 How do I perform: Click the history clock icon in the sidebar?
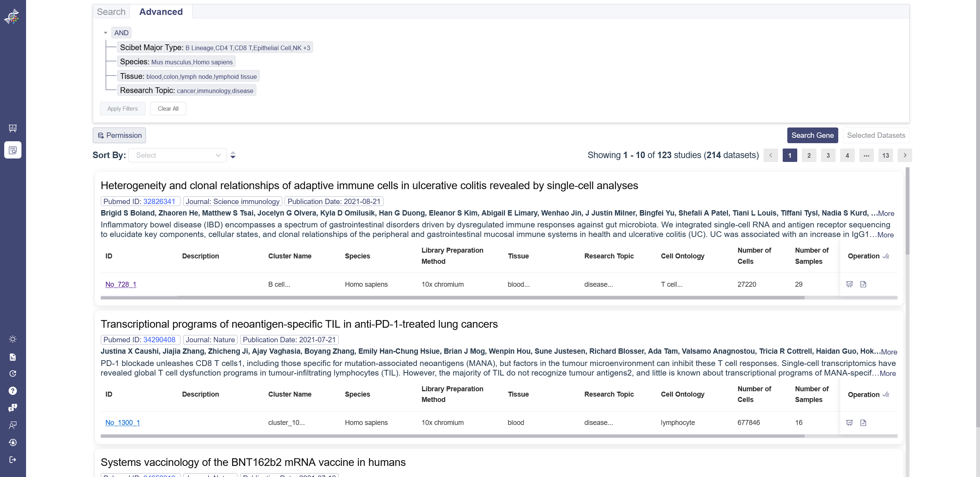point(13,374)
